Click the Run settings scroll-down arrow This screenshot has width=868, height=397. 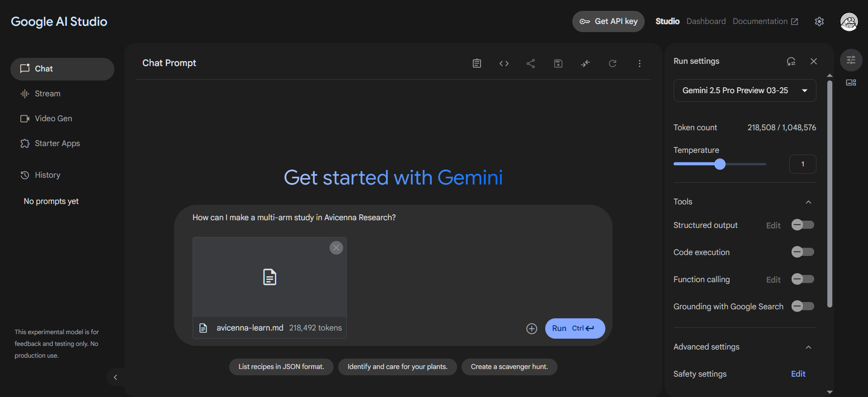[x=830, y=392]
